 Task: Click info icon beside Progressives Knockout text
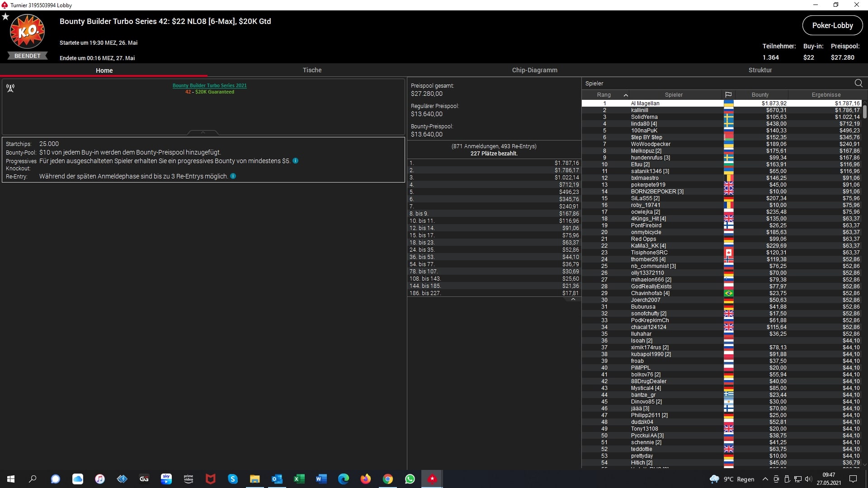coord(295,161)
